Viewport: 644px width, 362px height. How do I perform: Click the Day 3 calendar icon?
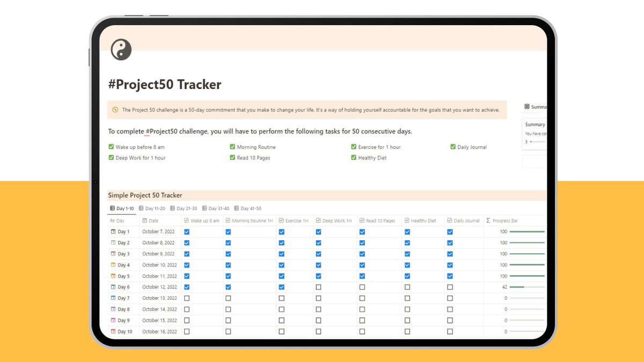pyautogui.click(x=113, y=254)
